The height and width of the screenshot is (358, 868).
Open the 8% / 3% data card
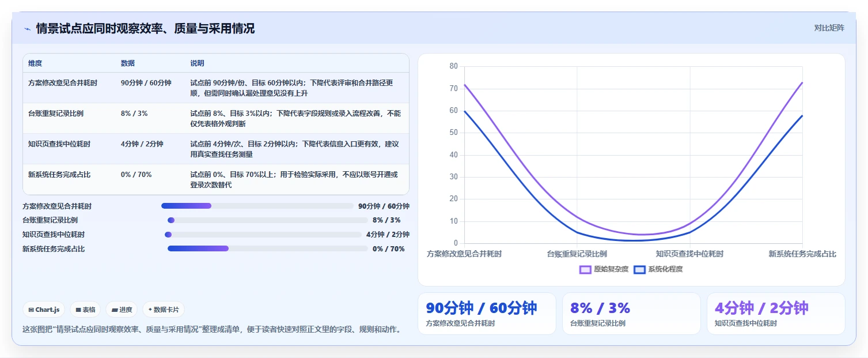631,314
